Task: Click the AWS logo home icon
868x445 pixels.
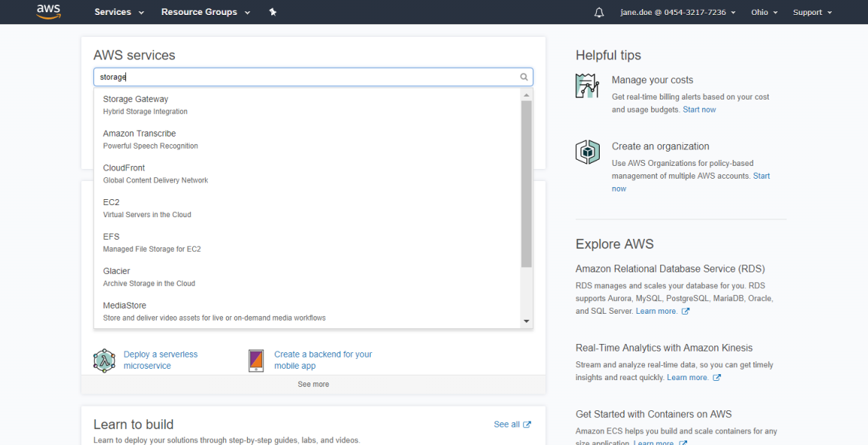Action: point(48,11)
